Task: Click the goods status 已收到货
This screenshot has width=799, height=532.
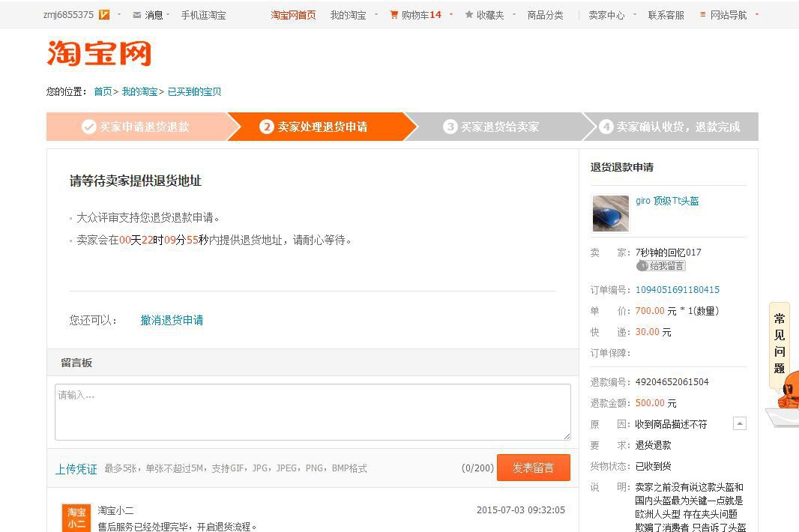Action: click(x=654, y=466)
